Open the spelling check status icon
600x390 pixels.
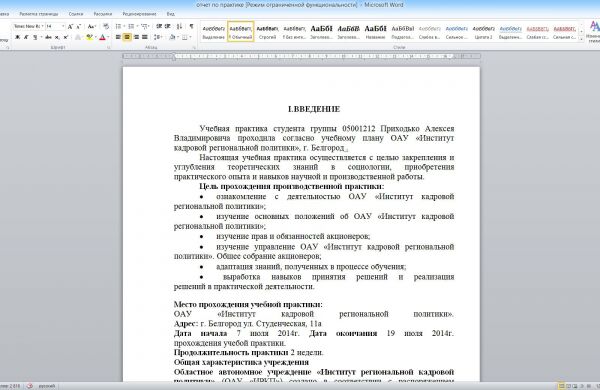pyautogui.click(x=30, y=386)
